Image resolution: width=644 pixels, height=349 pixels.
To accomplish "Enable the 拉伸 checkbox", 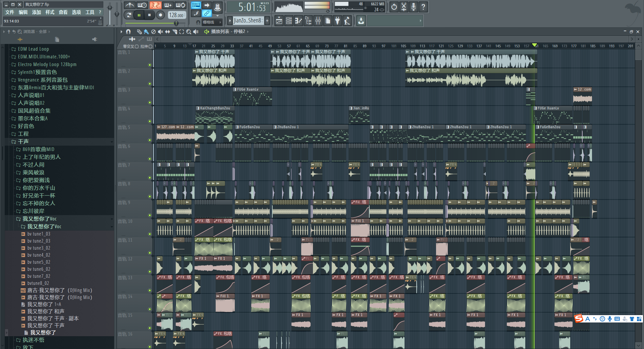I will click(150, 46).
